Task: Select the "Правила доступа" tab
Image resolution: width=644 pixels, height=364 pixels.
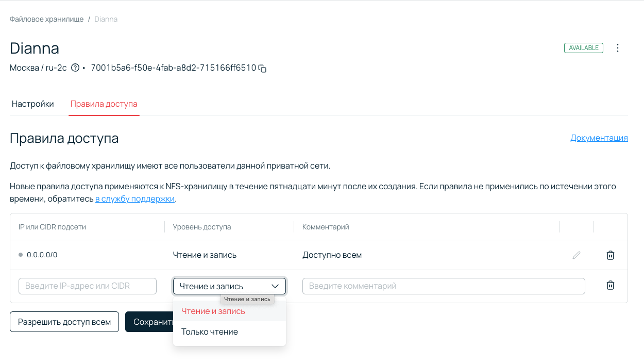Action: 104,104
